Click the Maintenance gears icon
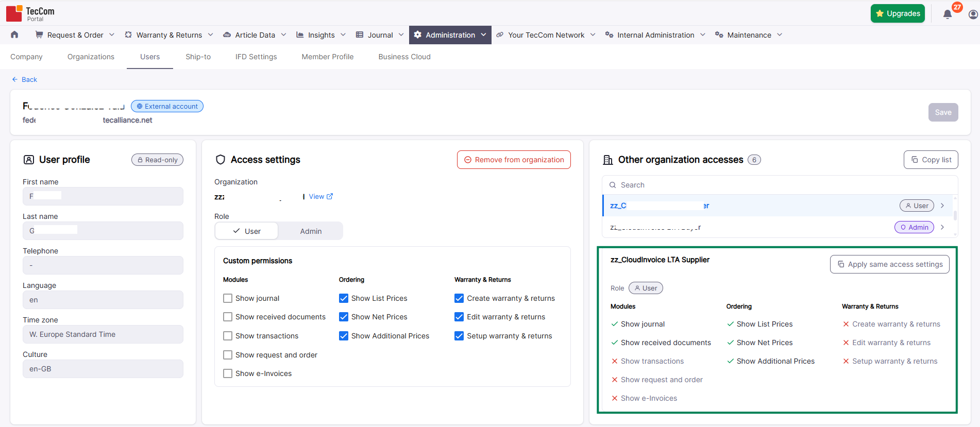980x427 pixels. coord(719,35)
